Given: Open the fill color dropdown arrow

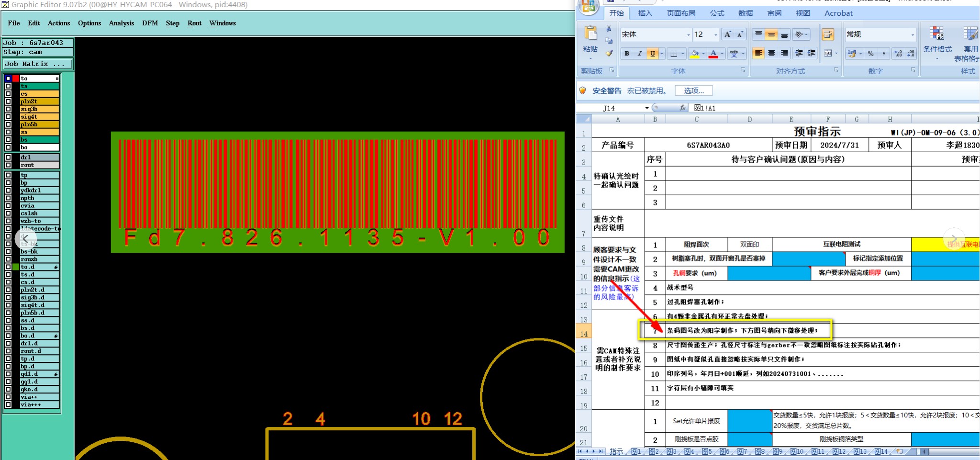Looking at the screenshot, I should [703, 54].
